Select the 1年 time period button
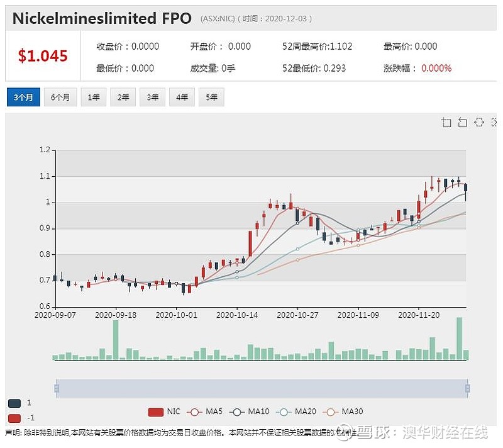 [93, 97]
